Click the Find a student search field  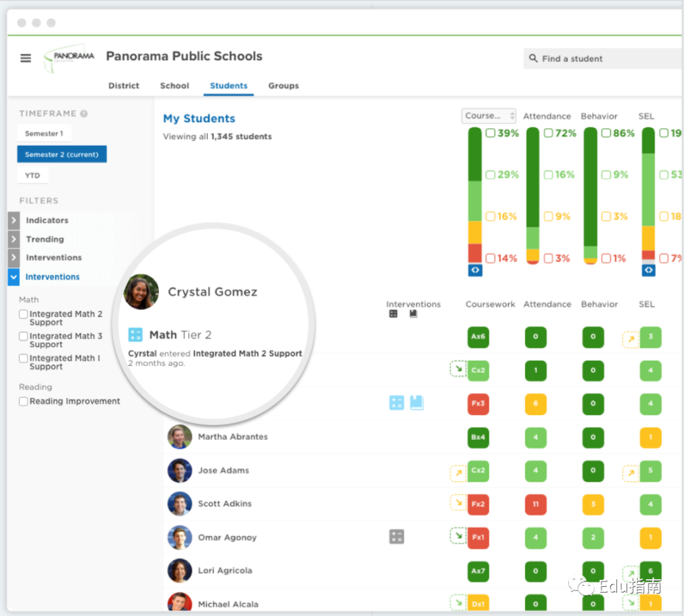(x=602, y=59)
